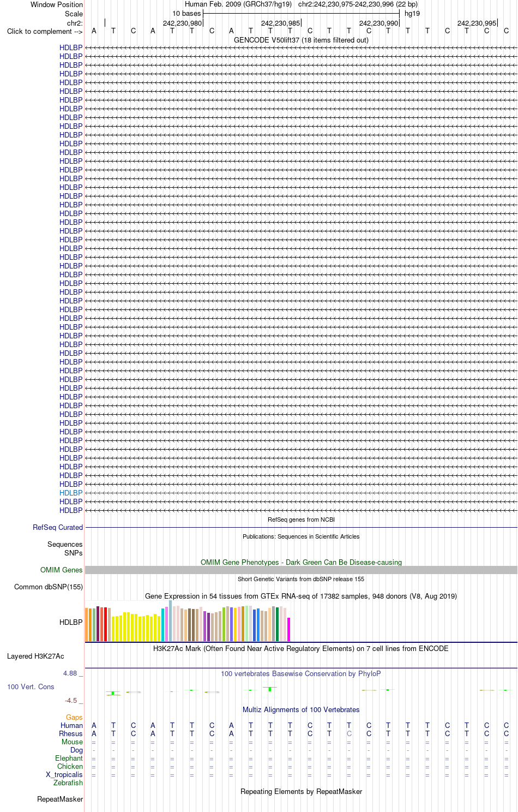Open Repeating Elements by RepeatMasker title
This screenshot has width=518, height=812.
point(301,791)
